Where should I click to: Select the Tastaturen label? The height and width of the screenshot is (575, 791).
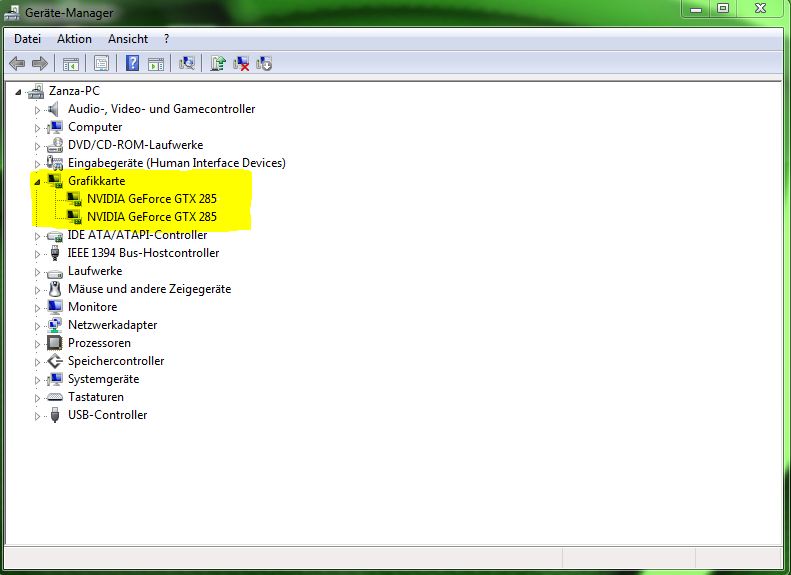[96, 397]
